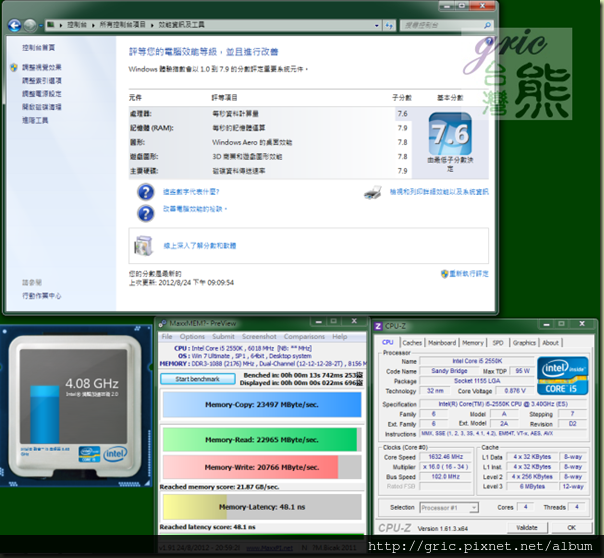The height and width of the screenshot is (558, 604).
Task: Click the Intel logo on the Turbo Boost gadget
Action: (115, 454)
